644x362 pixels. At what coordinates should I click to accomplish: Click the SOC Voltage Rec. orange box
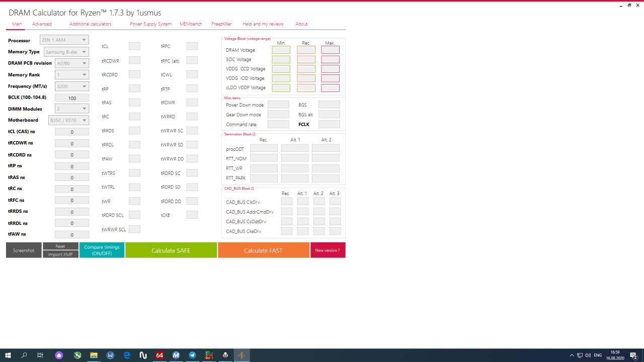pos(306,59)
